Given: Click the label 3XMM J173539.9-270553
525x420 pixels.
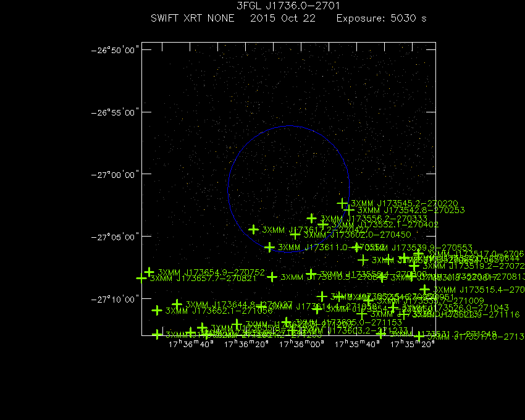Looking at the screenshot, I should pos(419,248).
